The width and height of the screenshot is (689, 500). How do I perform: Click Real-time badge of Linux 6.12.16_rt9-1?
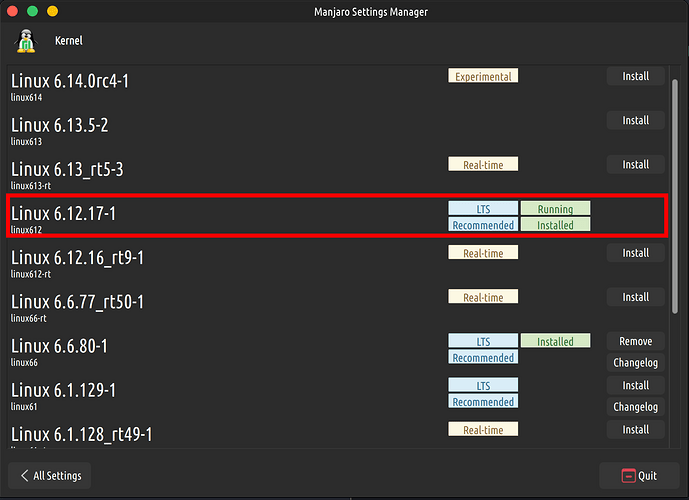[x=483, y=253]
